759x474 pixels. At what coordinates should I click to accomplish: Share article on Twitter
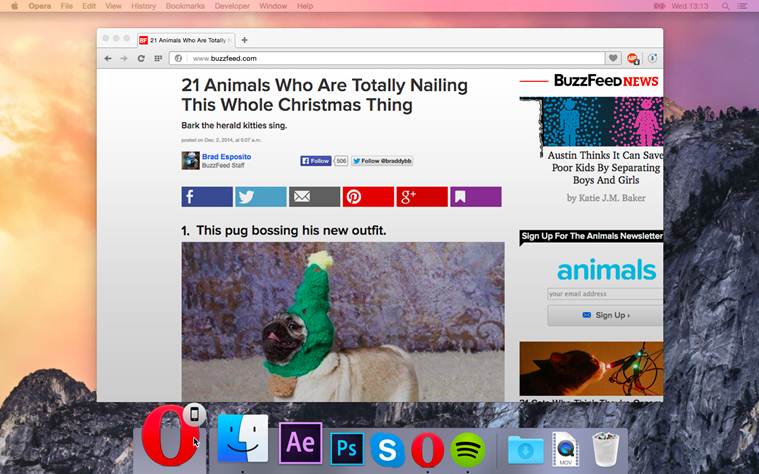pyautogui.click(x=260, y=197)
